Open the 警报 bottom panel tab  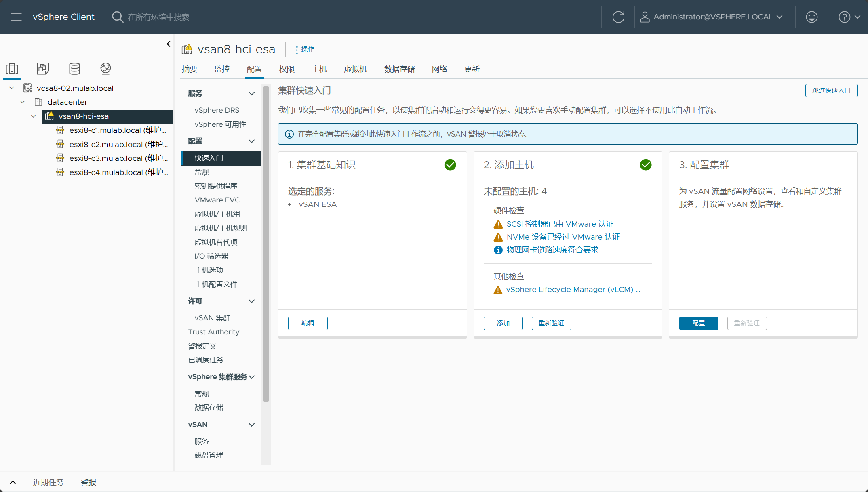[88, 482]
